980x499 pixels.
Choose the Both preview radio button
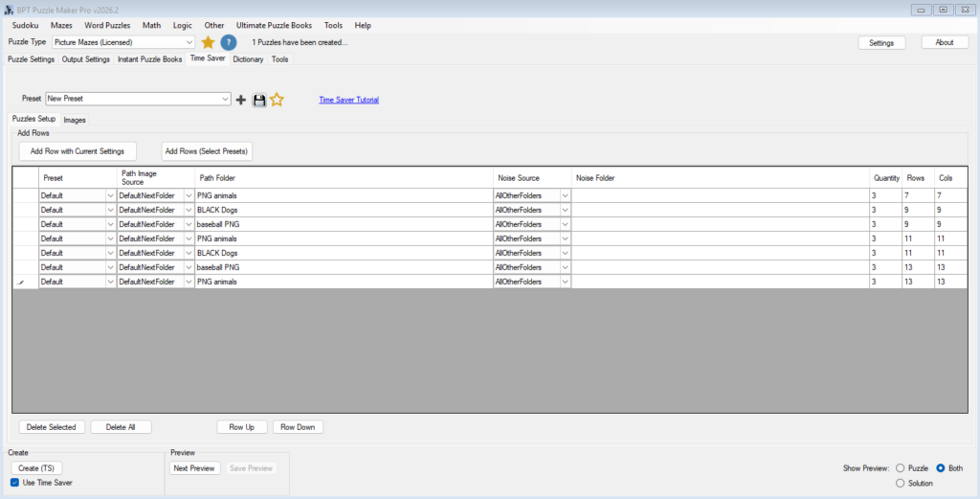coord(941,467)
